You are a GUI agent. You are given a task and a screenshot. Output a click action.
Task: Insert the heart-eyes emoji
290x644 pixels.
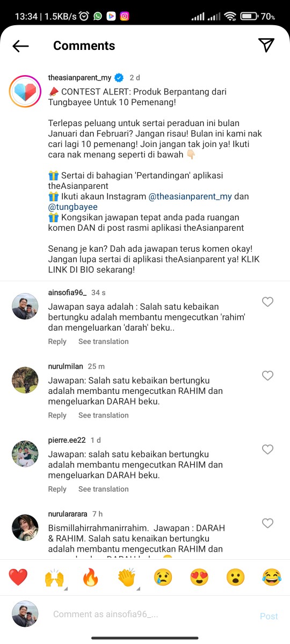click(199, 577)
